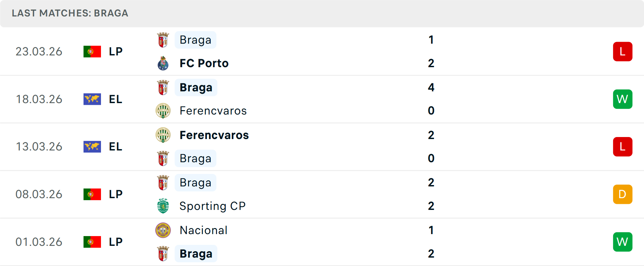Click the green W badge for Nacional match
This screenshot has width=644, height=266.
623,242
